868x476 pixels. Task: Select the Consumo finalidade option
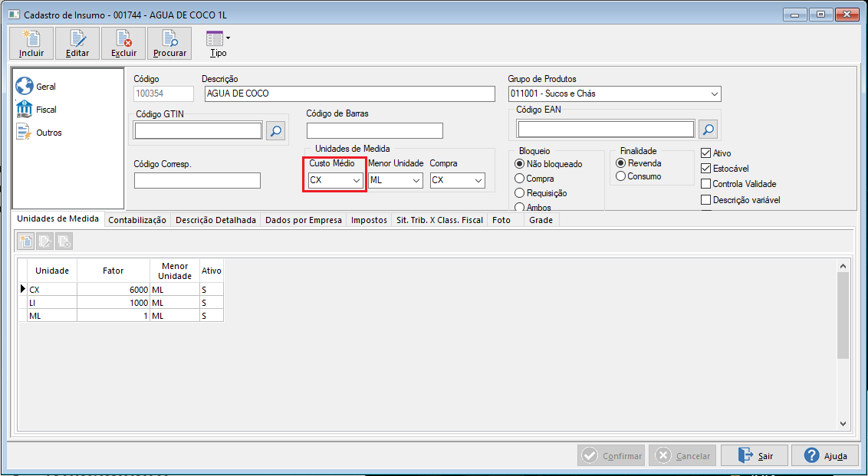point(620,176)
